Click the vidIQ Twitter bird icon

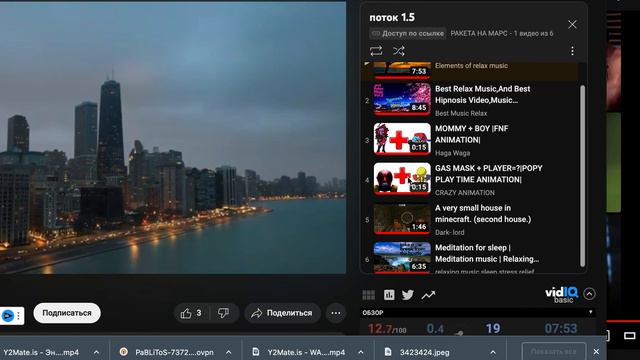(x=408, y=295)
